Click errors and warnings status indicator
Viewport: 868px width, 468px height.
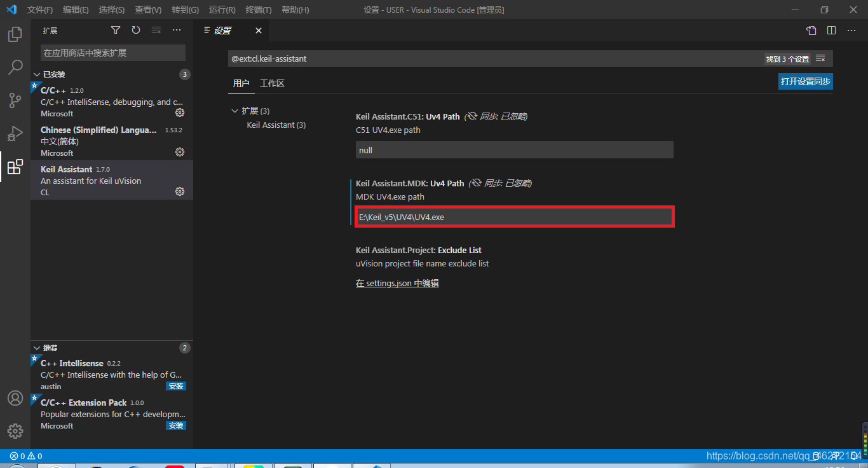coord(26,456)
